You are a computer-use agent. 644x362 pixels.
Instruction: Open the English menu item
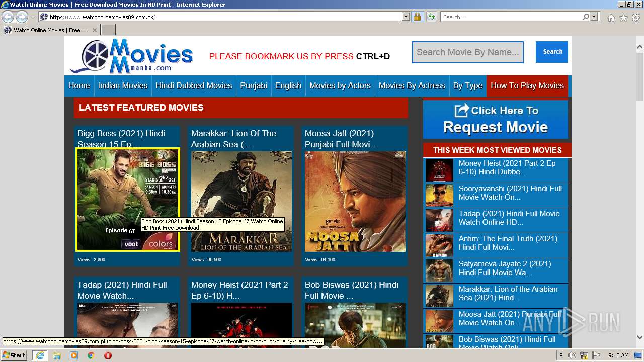[288, 85]
